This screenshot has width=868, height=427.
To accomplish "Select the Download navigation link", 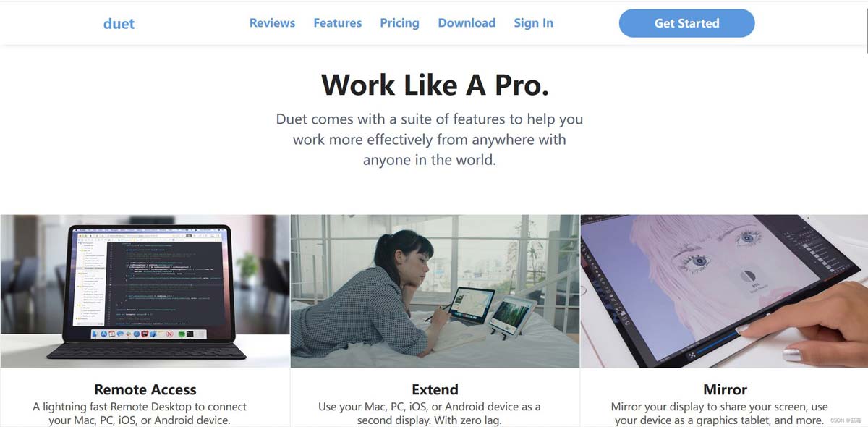I will coord(467,23).
